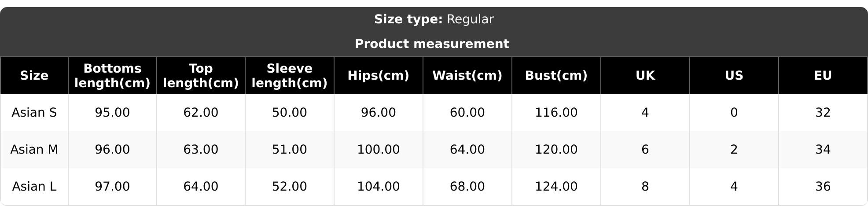Click the Size type: Regular heading

(x=434, y=19)
